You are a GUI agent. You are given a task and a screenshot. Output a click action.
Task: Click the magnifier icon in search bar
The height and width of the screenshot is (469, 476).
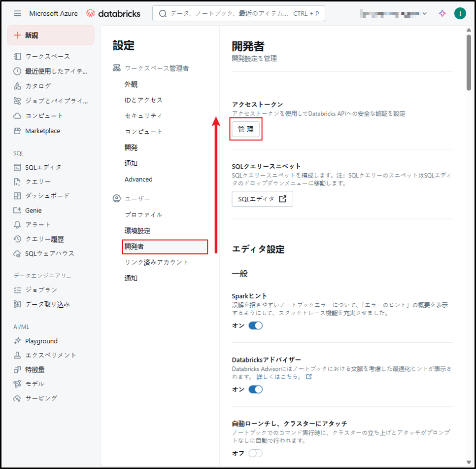point(163,14)
